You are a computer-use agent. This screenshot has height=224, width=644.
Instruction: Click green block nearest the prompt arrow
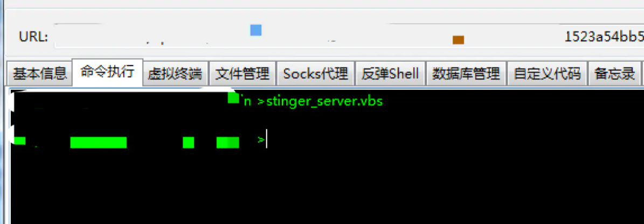click(x=228, y=142)
